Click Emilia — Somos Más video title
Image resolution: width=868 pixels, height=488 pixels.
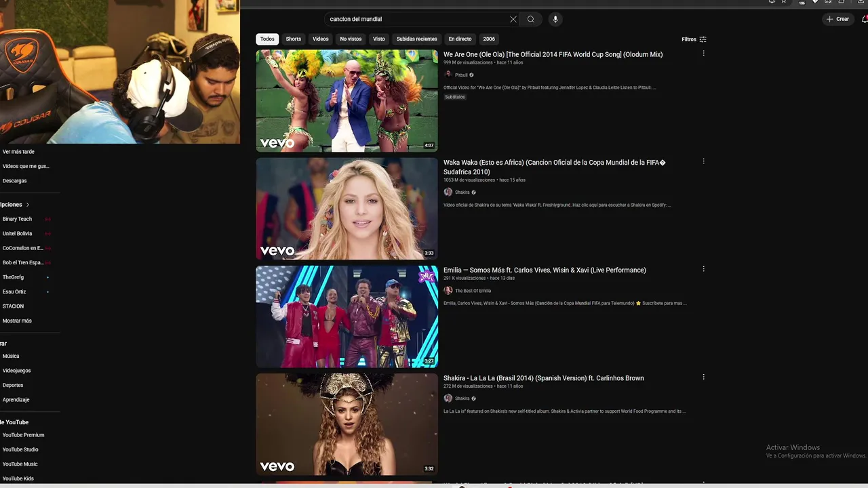(545, 270)
